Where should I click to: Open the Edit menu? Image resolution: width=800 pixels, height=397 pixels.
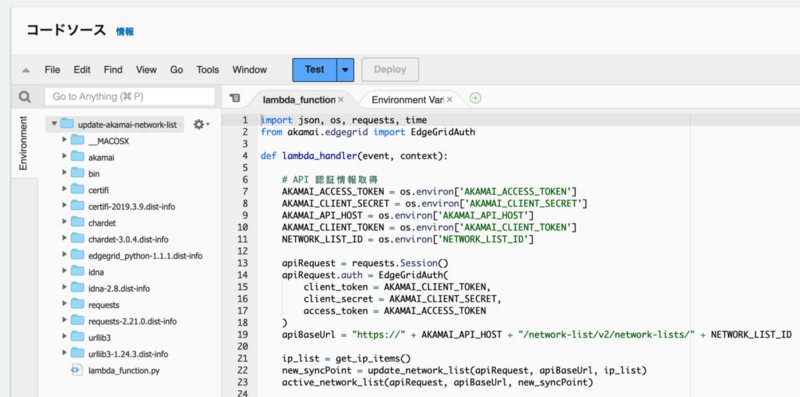click(x=82, y=70)
